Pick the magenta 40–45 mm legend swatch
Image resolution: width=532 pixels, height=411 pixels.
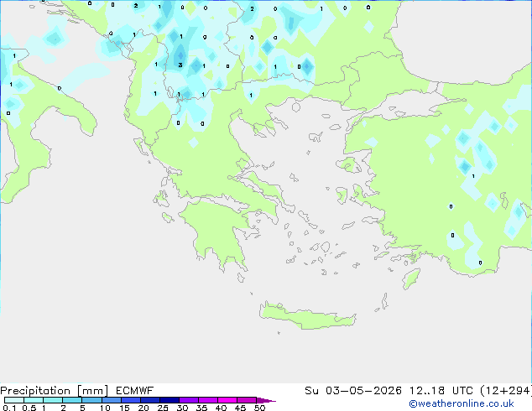pyautogui.click(x=228, y=400)
